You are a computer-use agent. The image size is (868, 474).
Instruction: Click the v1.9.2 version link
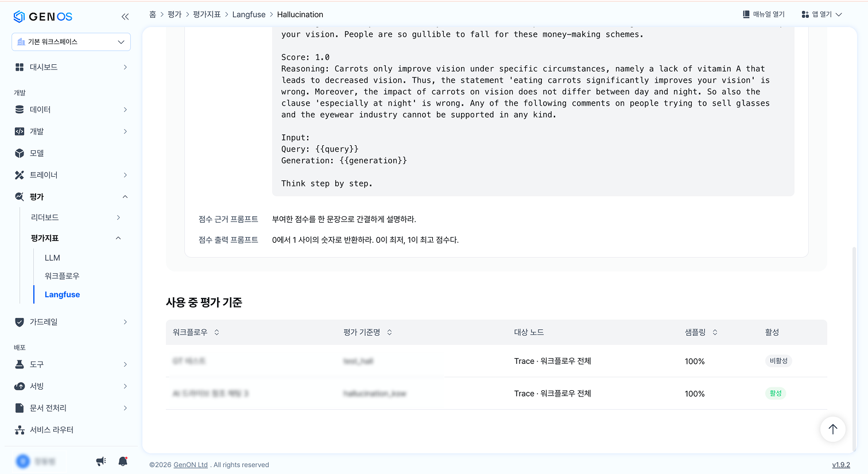point(841,465)
